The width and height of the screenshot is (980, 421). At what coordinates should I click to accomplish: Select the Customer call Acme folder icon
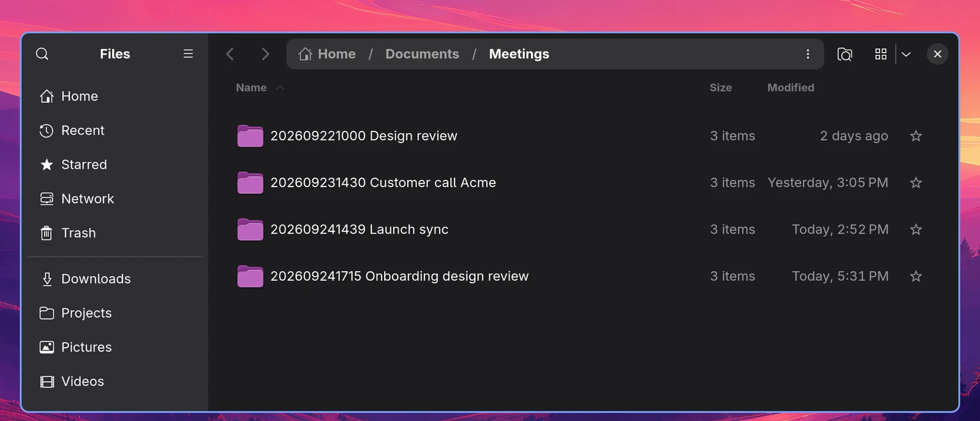coord(250,182)
